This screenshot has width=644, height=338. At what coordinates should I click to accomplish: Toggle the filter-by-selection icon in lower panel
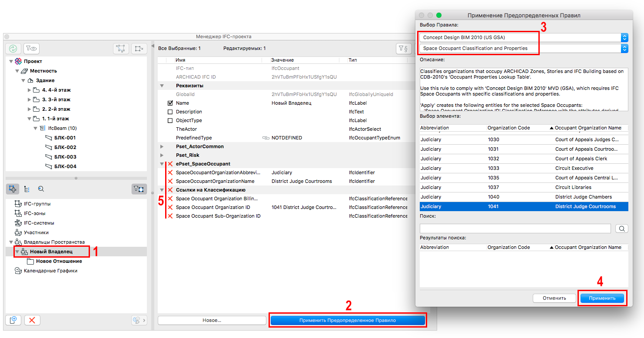pyautogui.click(x=139, y=189)
